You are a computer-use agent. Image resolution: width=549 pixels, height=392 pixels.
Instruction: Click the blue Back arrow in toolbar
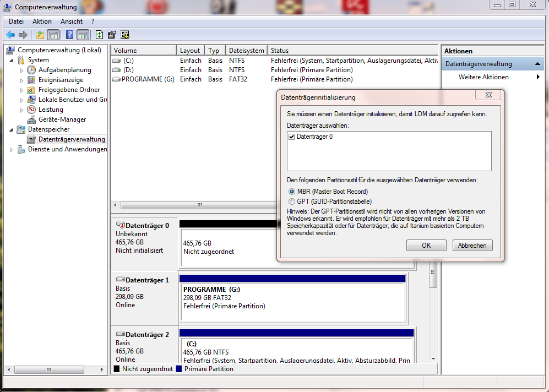(x=10, y=35)
